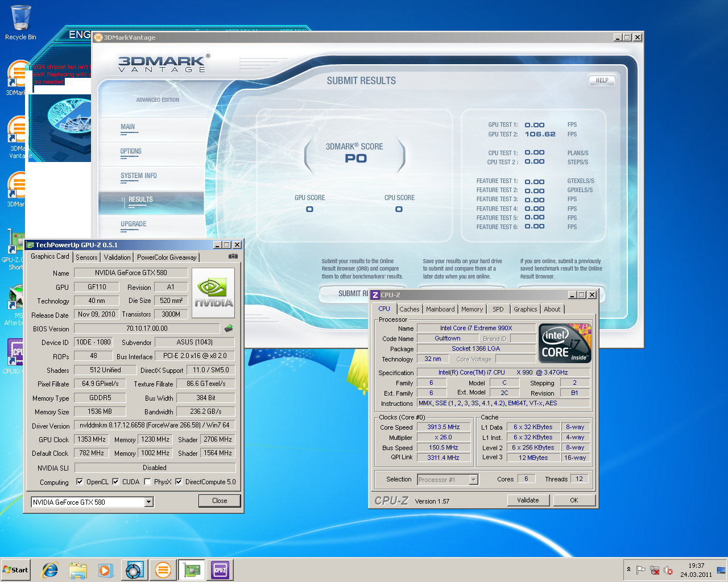The image size is (728, 582).
Task: Switch to CPU-Z taskbar icon
Action: (x=220, y=570)
